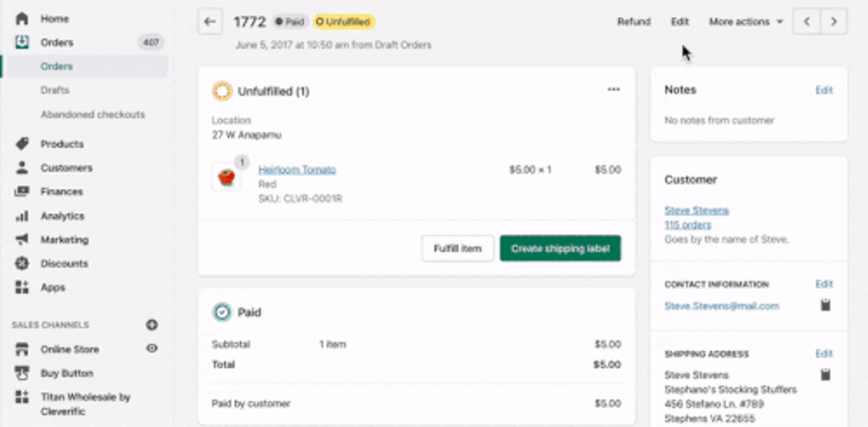Open the Drafts section under Orders
868x427 pixels.
(x=55, y=90)
